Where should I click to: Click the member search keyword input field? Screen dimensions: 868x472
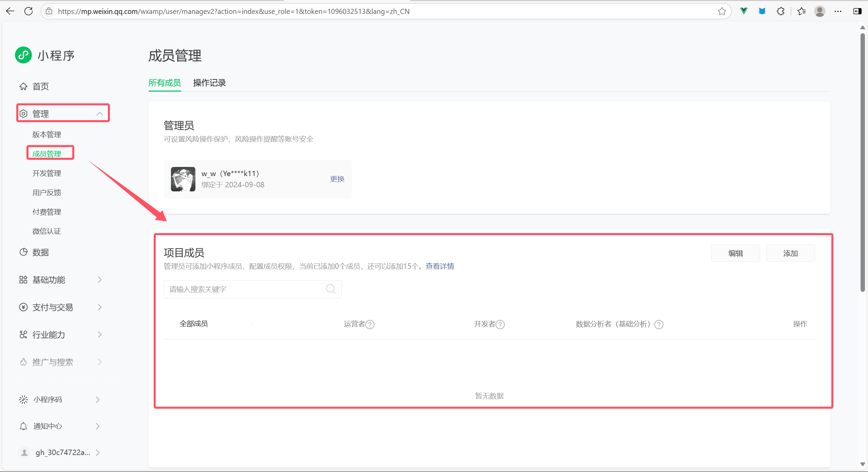pyautogui.click(x=244, y=289)
